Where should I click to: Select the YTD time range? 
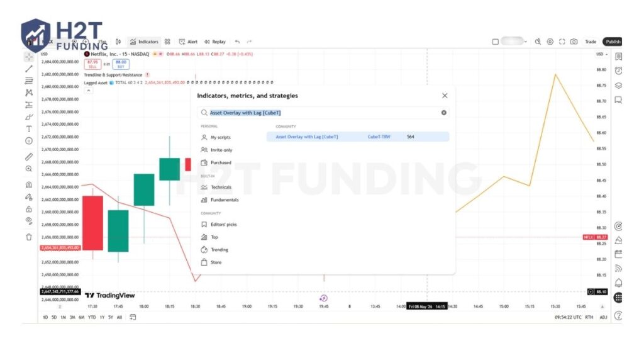[x=92, y=318]
